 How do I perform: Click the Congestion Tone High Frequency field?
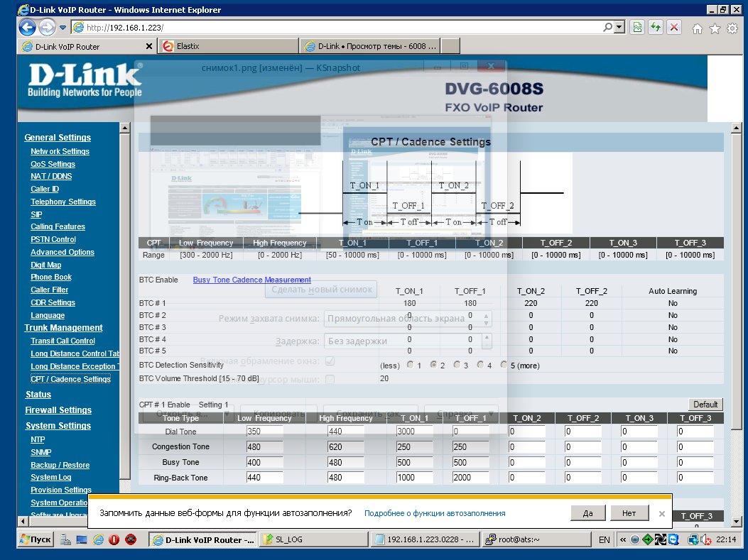[x=346, y=447]
